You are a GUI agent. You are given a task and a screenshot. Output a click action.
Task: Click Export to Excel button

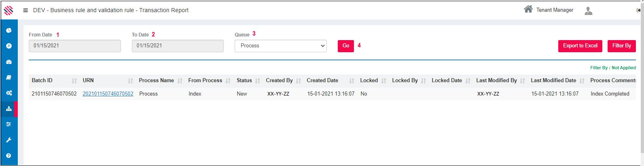580,46
